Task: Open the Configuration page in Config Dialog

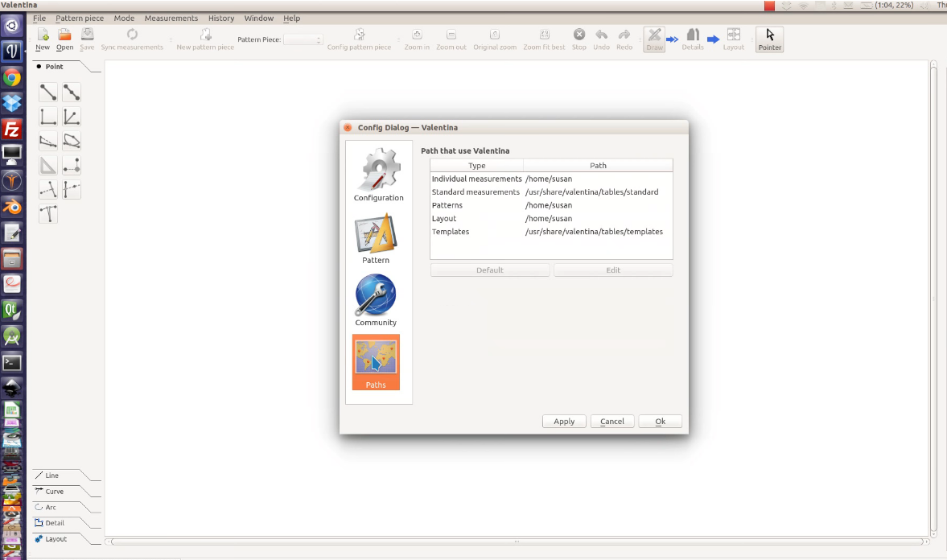Action: 379,175
